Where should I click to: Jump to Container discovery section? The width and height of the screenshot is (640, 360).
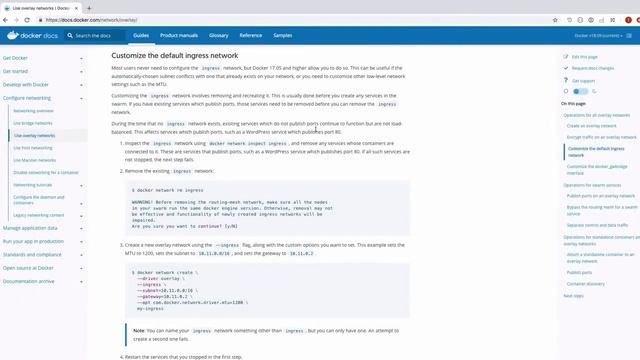(586, 284)
